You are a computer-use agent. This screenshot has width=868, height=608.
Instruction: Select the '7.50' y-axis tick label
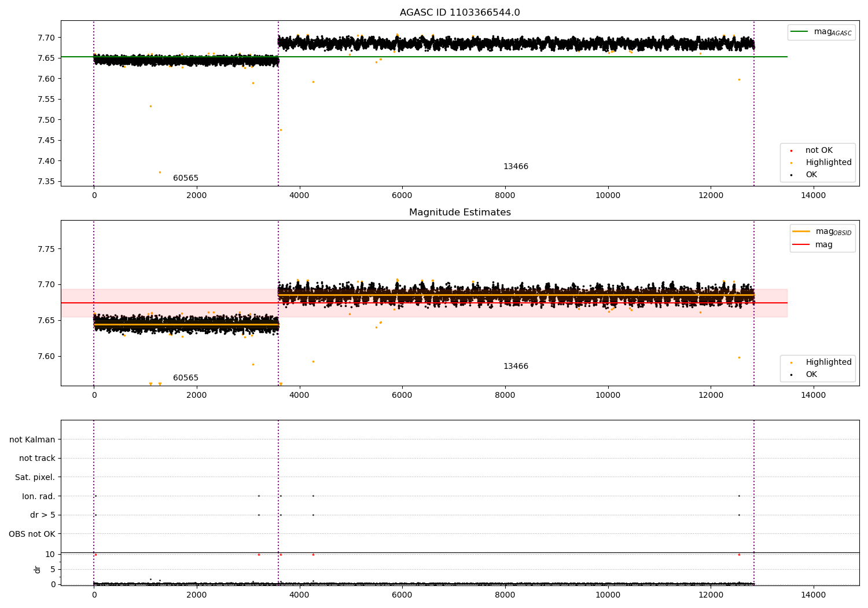tap(46, 120)
